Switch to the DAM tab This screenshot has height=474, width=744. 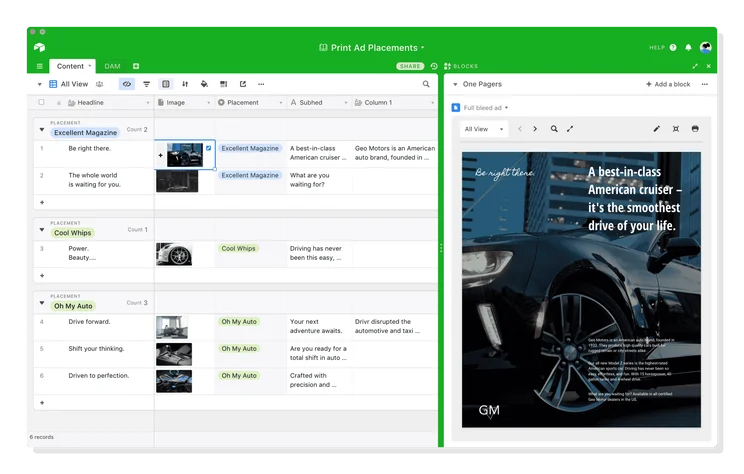(112, 66)
